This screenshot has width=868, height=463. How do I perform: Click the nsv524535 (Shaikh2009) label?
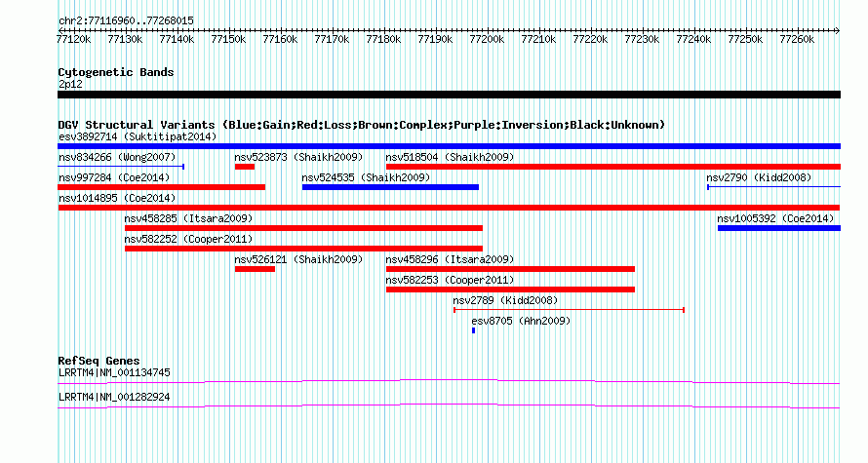point(366,177)
